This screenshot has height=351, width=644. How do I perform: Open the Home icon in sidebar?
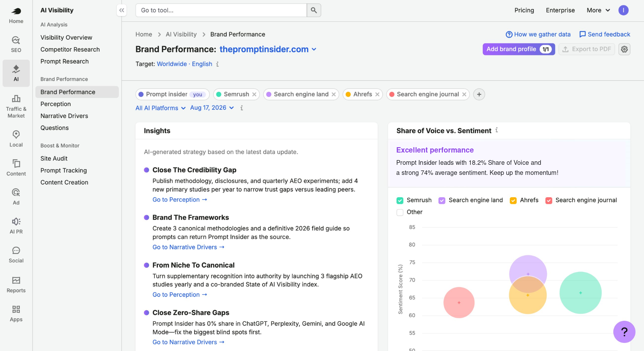tap(16, 15)
